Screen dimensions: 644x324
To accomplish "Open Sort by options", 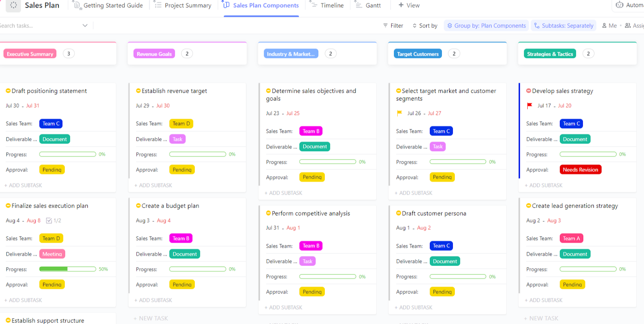I will [425, 26].
